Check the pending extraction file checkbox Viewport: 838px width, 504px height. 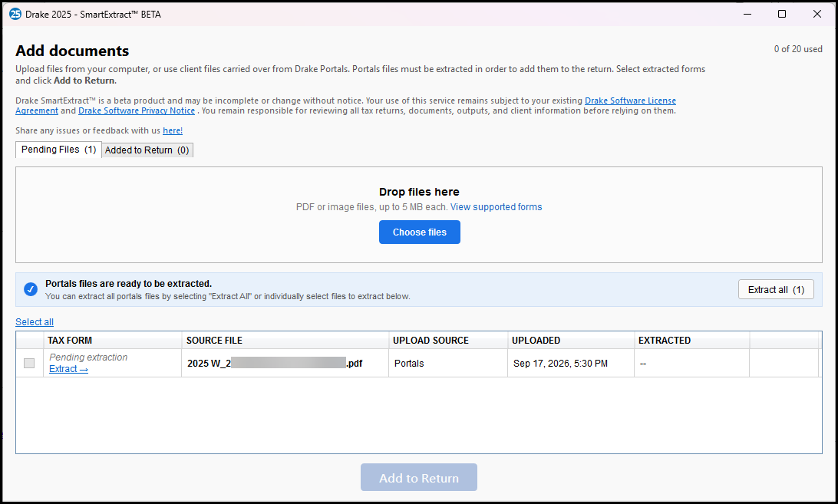click(x=29, y=363)
